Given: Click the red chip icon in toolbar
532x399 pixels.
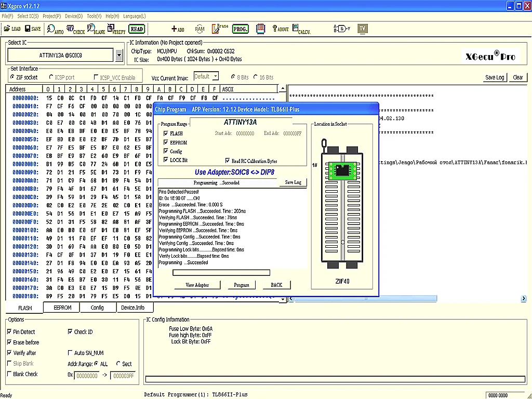Looking at the screenshot, I should pos(261,29).
